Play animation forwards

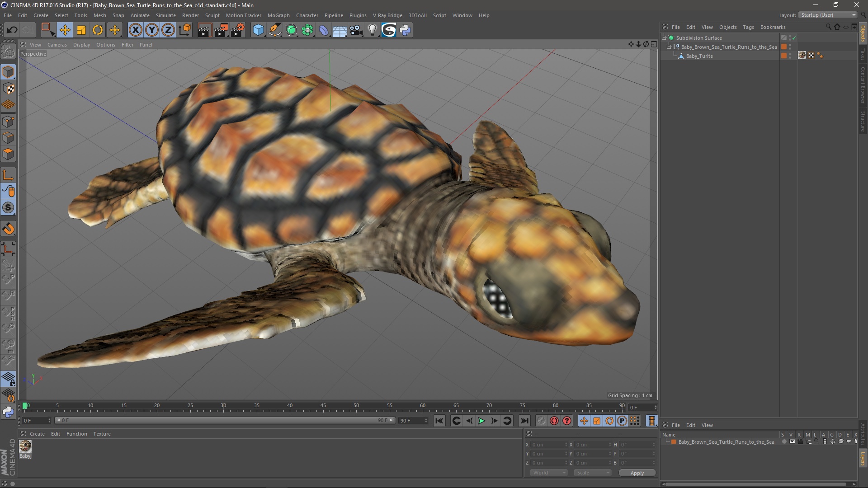[482, 421]
